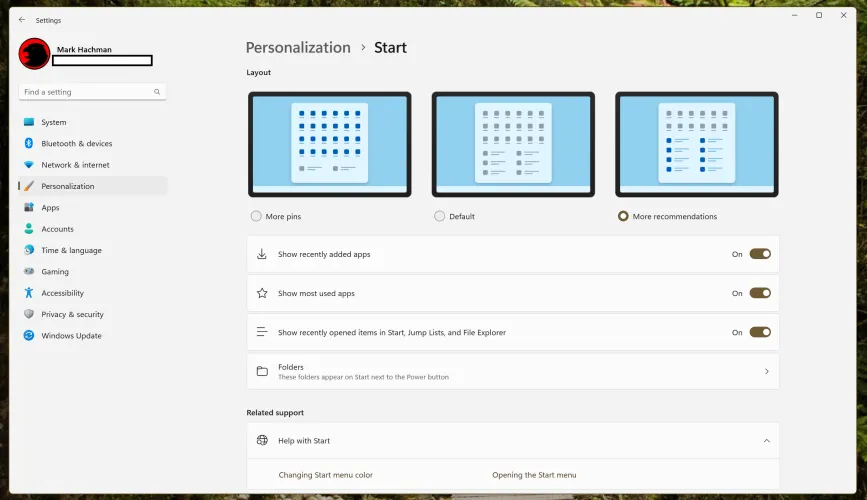867x500 pixels.
Task: Disable the Show most used apps switch
Action: (x=760, y=293)
